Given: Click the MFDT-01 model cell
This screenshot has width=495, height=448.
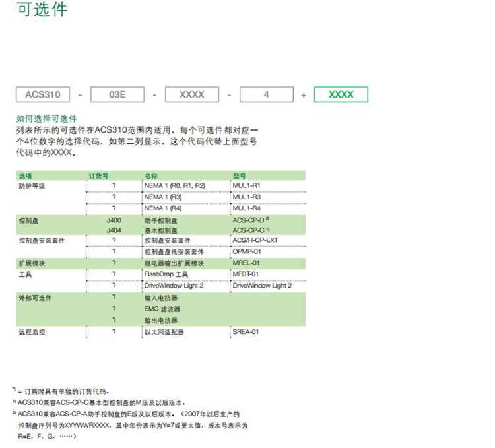Looking at the screenshot, I should [246, 274].
